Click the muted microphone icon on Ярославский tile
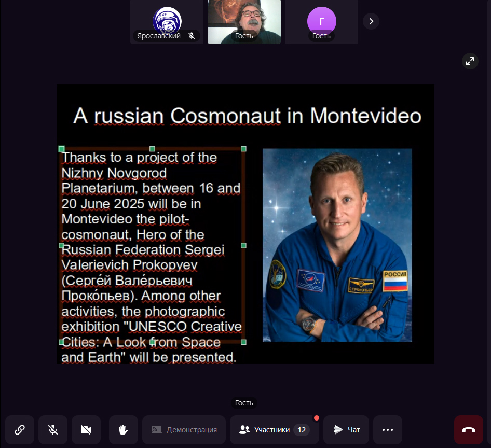The image size is (491, 448). click(x=192, y=36)
